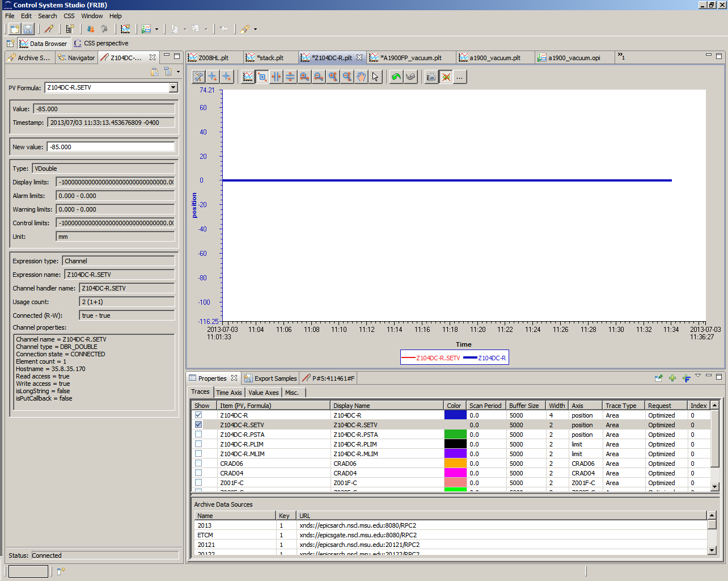Open the PV Formula dropdown
728x581 pixels.
pos(173,87)
